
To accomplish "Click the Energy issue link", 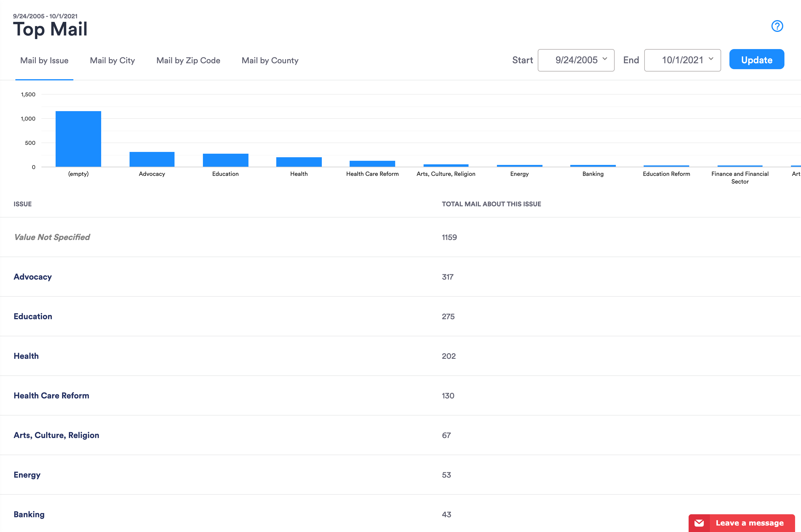I will tap(27, 475).
